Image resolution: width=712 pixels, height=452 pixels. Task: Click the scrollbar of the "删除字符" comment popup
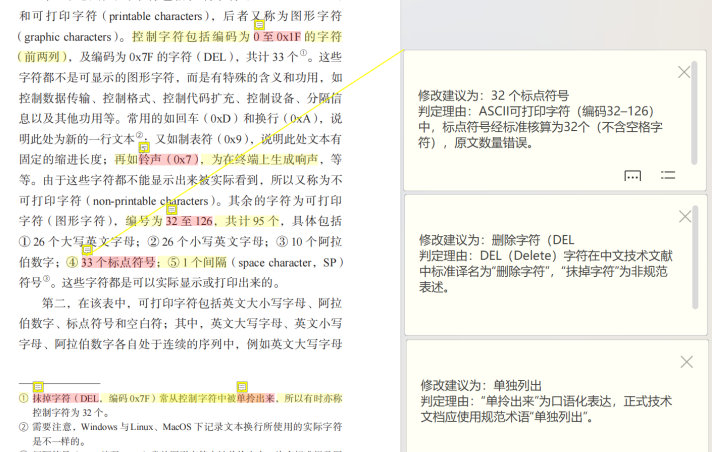[695, 258]
